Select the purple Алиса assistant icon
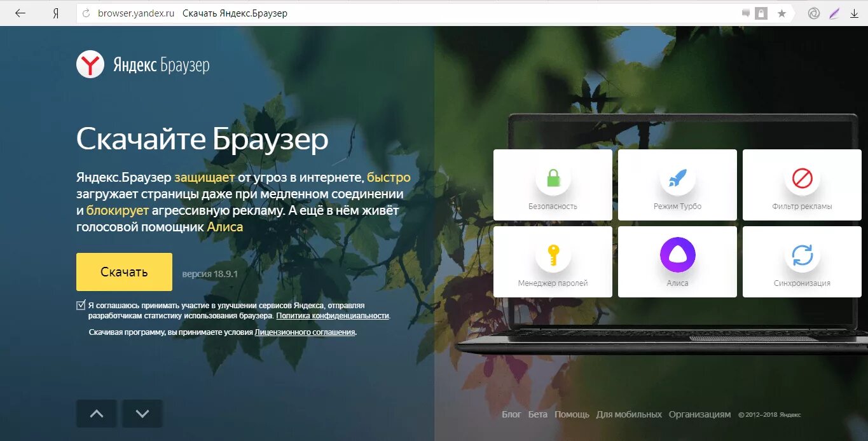Image resolution: width=868 pixels, height=441 pixels. click(677, 255)
